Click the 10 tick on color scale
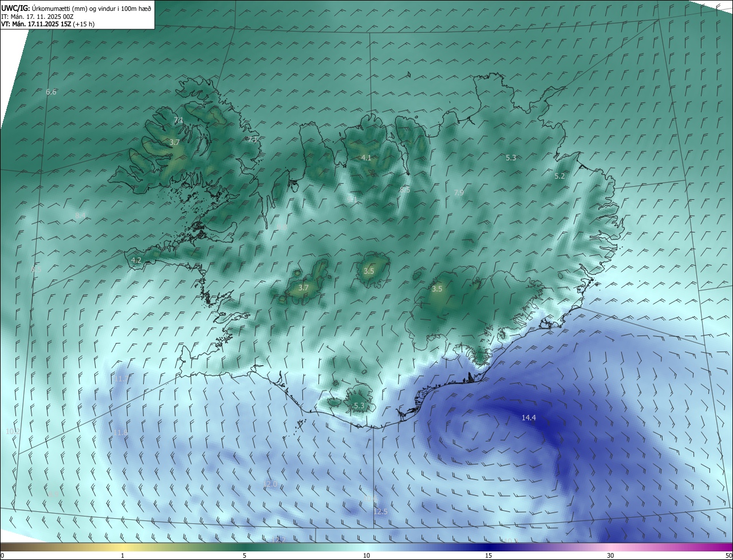 (x=366, y=555)
